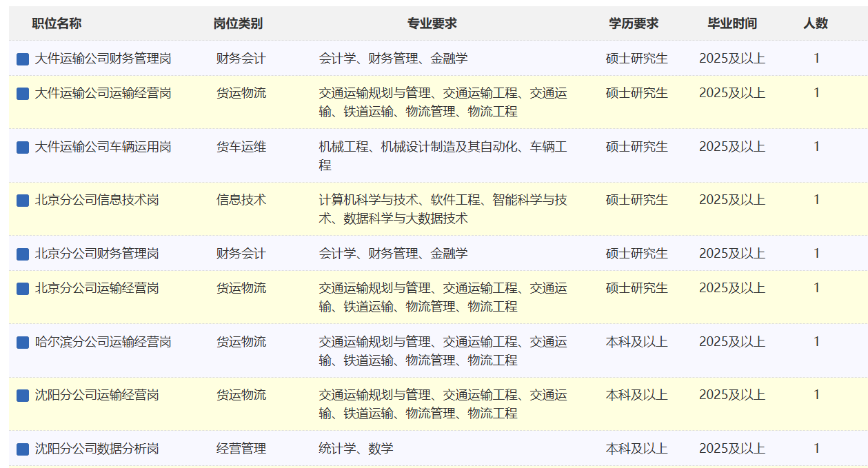This screenshot has width=868, height=468.
Task: Click the 岗位类别 column header
Action: (238, 23)
